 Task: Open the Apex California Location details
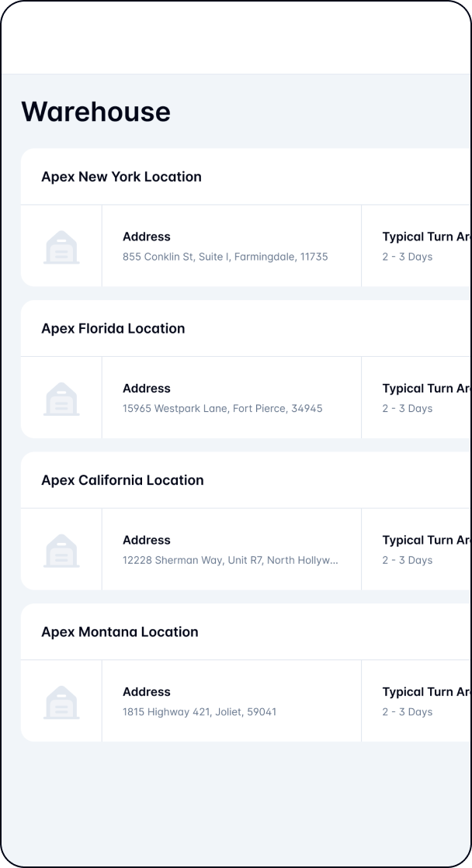point(123,480)
